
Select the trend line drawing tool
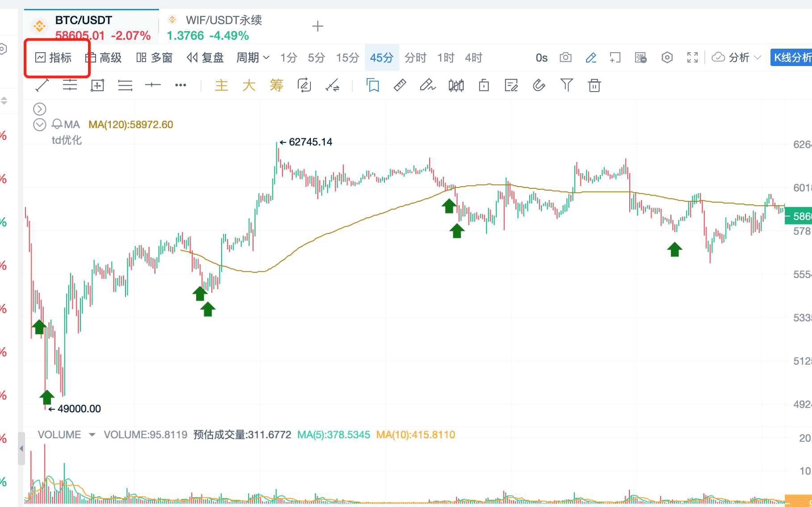click(42, 85)
